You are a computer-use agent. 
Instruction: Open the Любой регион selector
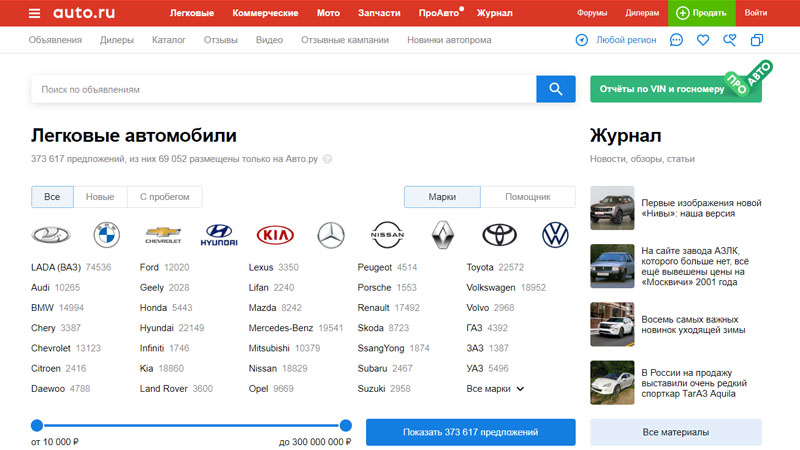coord(626,40)
